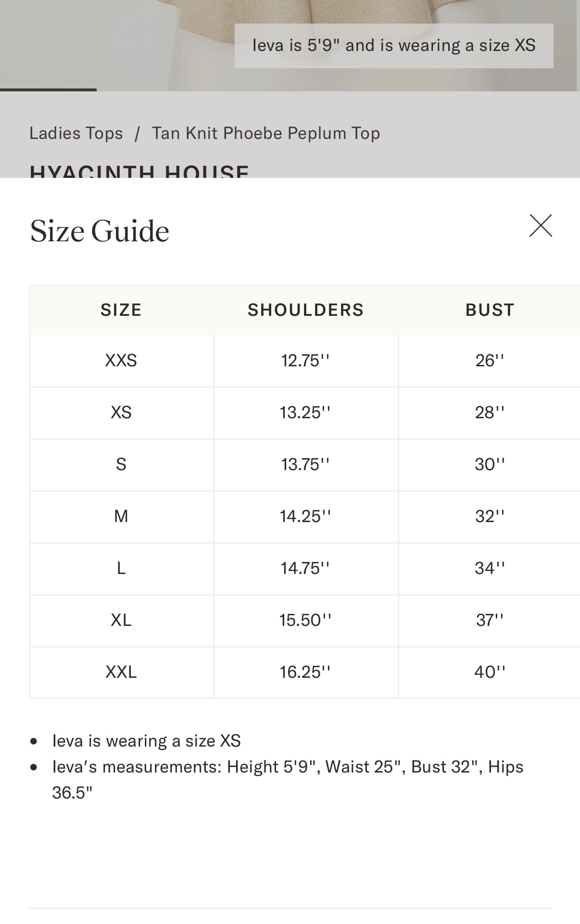This screenshot has width=580, height=924.
Task: Select the SHOULDERS column header
Action: click(x=306, y=310)
